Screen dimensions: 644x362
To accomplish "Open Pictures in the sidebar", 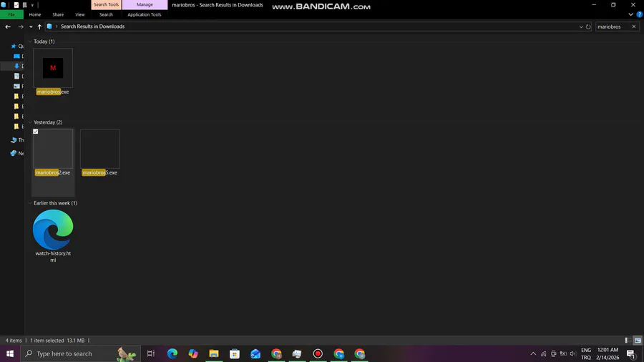I will click(x=19, y=86).
